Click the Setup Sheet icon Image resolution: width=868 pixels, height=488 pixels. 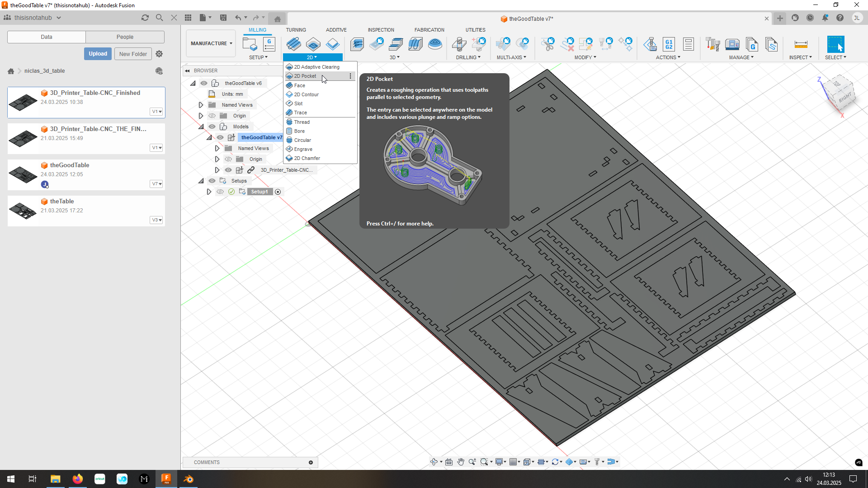[689, 44]
